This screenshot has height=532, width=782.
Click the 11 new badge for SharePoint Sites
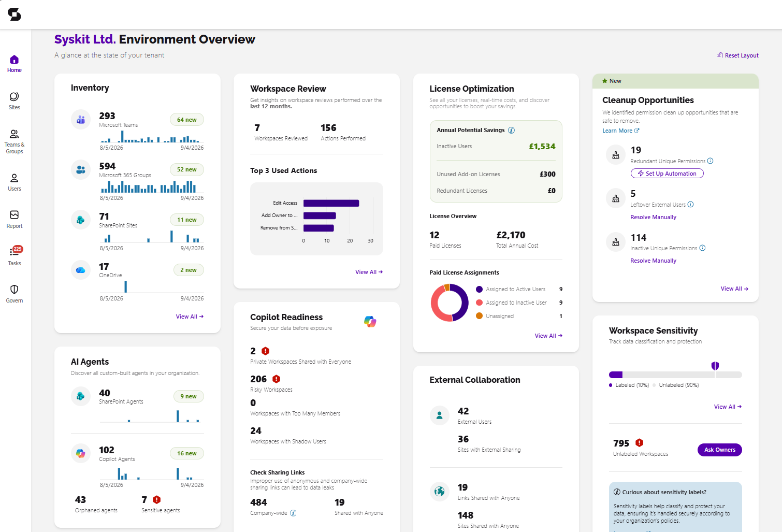click(x=187, y=220)
